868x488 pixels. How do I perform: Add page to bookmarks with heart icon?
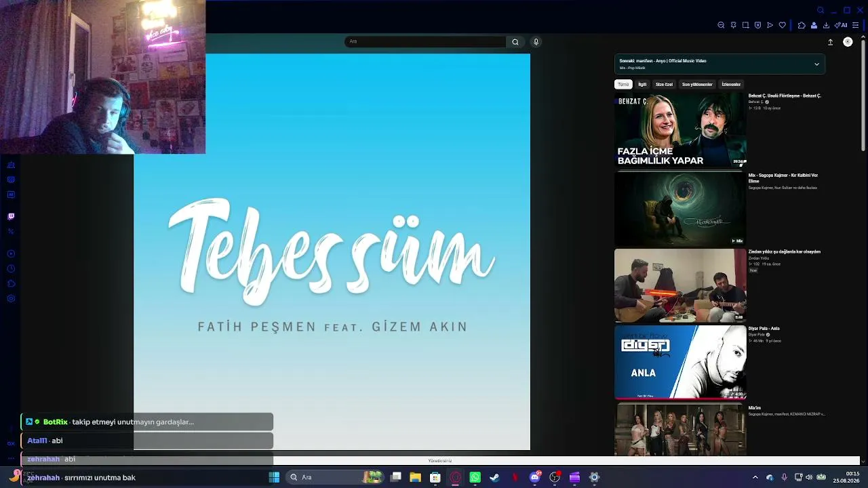click(x=782, y=25)
